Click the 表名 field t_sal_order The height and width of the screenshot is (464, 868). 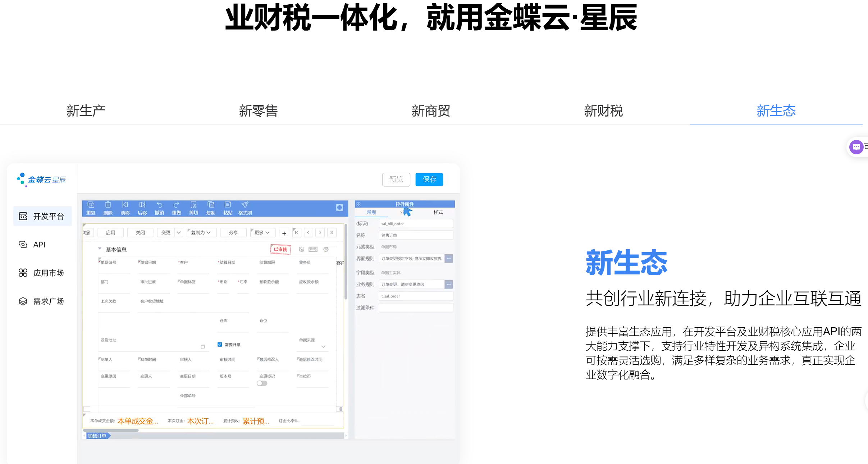tap(416, 296)
